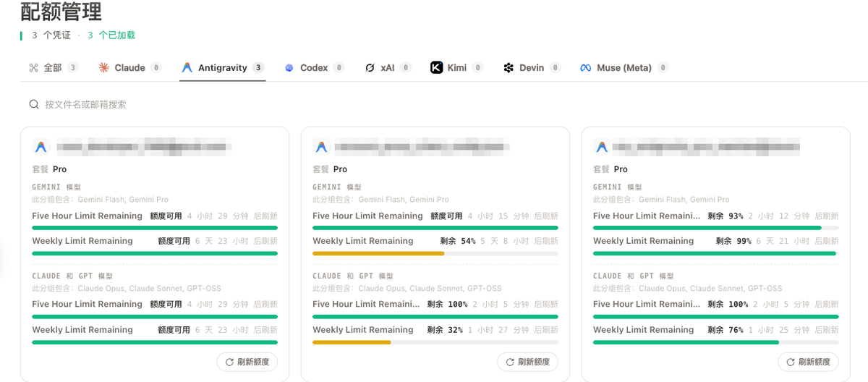Viewport: 868px width, 382px height.
Task: Refresh quota on the card with 剩余 54%
Action: click(x=527, y=362)
